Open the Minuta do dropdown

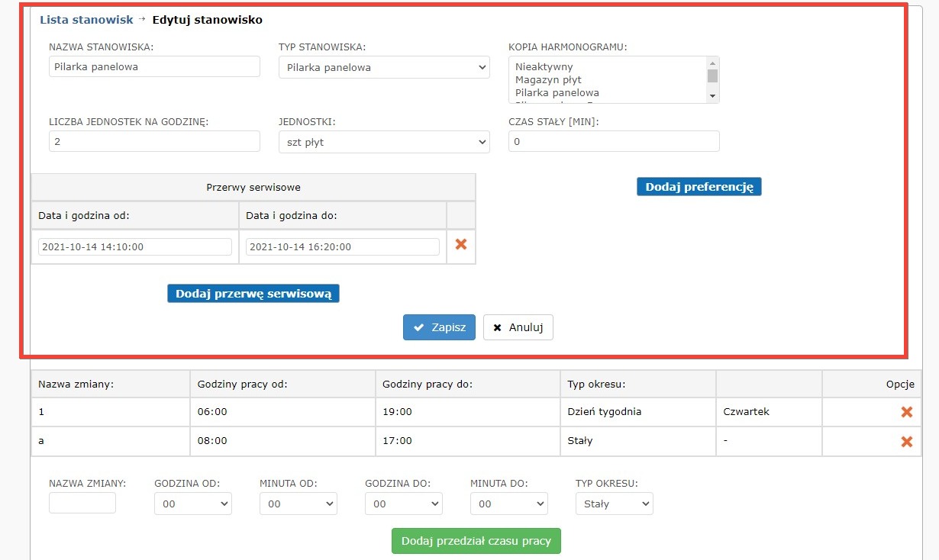pyautogui.click(x=508, y=504)
